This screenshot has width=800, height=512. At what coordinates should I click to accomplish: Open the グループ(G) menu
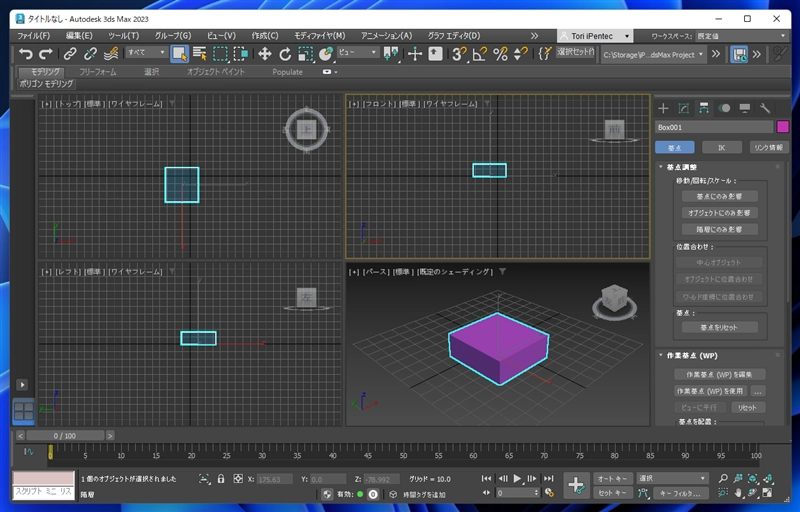[173, 36]
